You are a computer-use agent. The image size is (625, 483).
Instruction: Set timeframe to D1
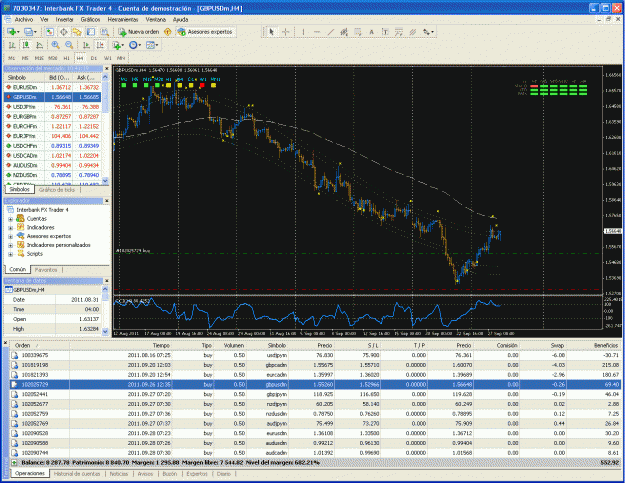click(x=94, y=58)
